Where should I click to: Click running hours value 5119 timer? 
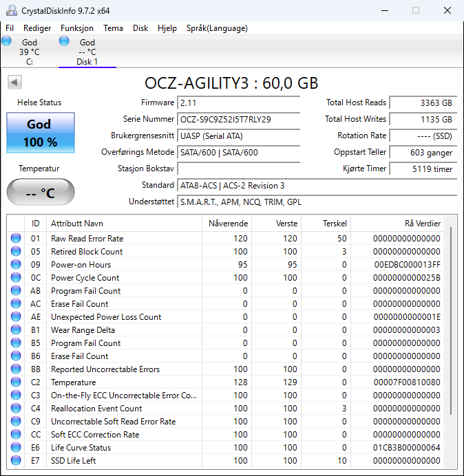coord(423,169)
